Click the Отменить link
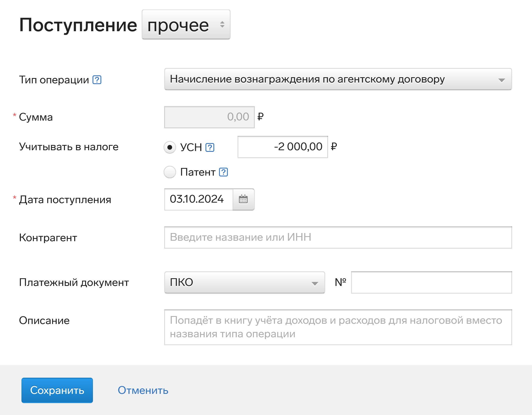 pyautogui.click(x=143, y=390)
